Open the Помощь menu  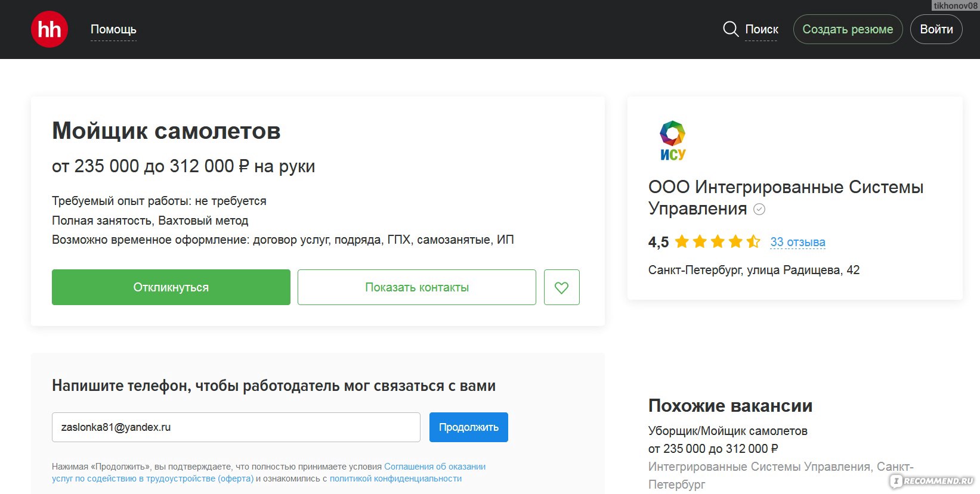pyautogui.click(x=113, y=29)
